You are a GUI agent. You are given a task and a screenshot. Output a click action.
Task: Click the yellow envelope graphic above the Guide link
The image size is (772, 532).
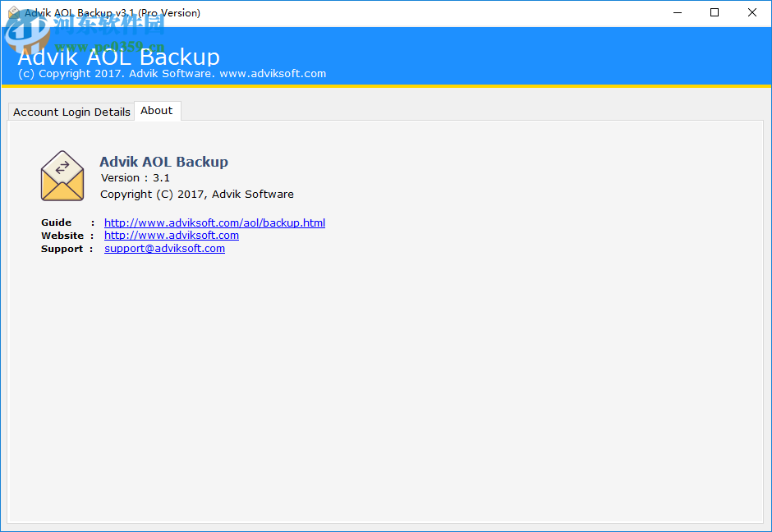click(x=62, y=175)
